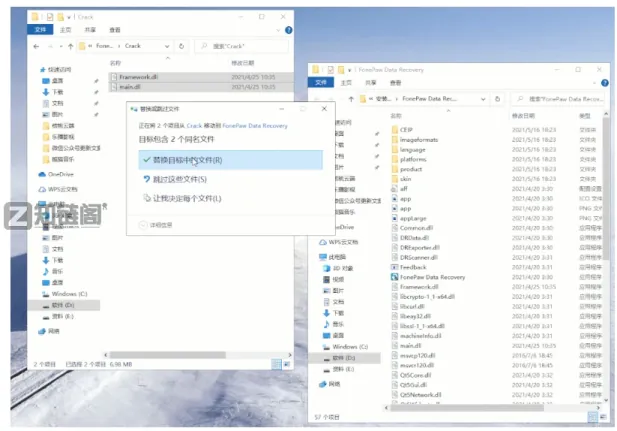
Task: Click the Framework.dll file icon in the Crack window
Action: 114,77
